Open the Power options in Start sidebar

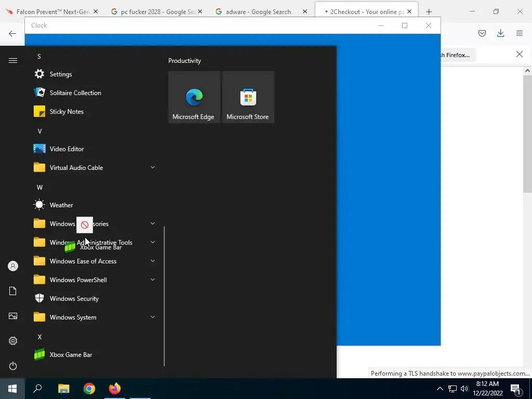click(13, 366)
